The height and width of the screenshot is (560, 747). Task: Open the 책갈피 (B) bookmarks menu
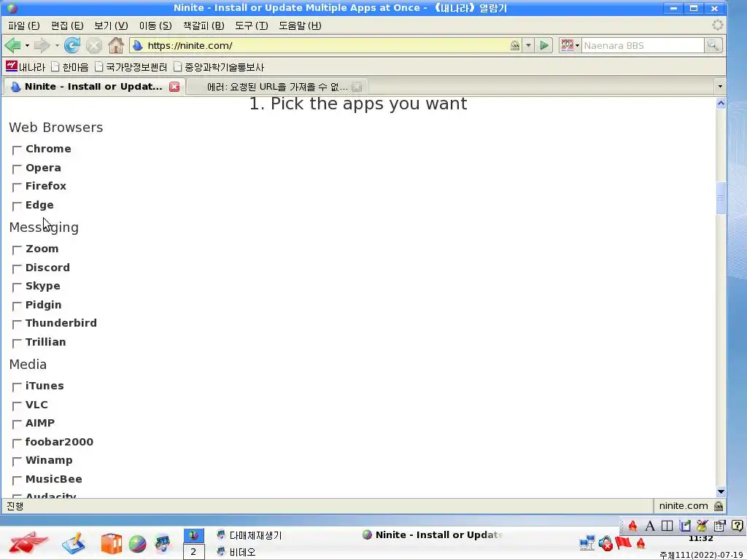(204, 26)
